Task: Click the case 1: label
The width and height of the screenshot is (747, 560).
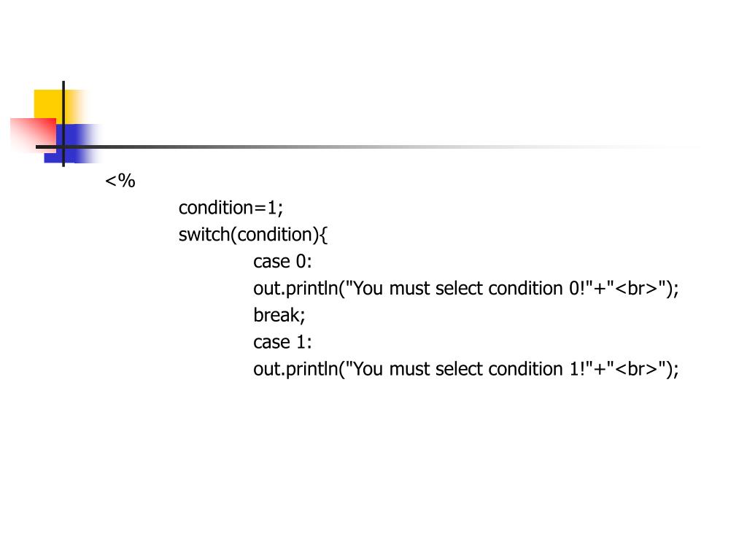Action: tap(282, 342)
